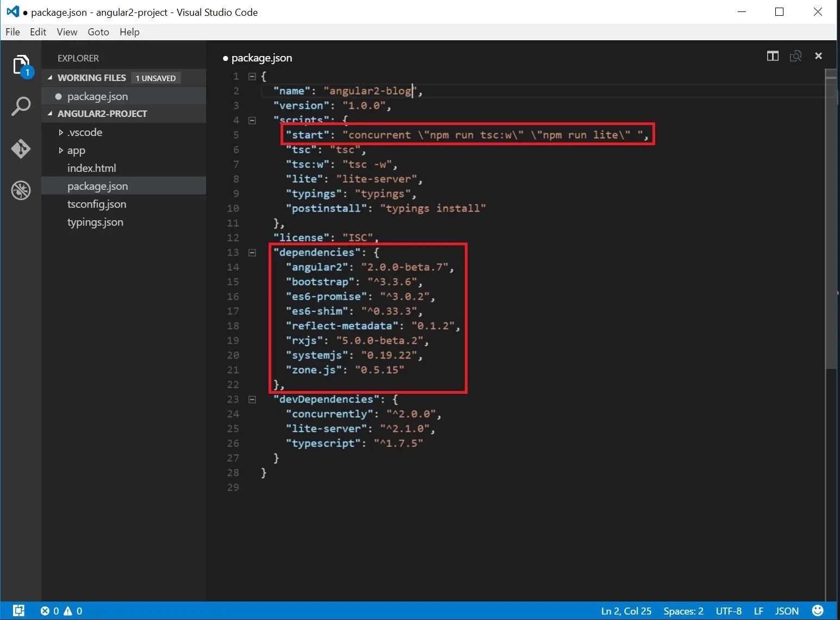The height and width of the screenshot is (620, 840).
Task: Expand the app folder
Action: 61,150
